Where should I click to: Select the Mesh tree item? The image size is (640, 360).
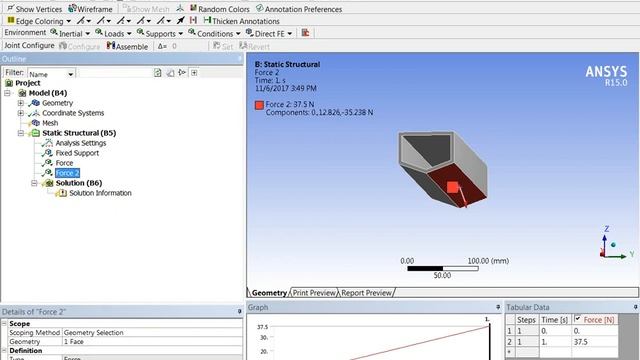point(50,123)
